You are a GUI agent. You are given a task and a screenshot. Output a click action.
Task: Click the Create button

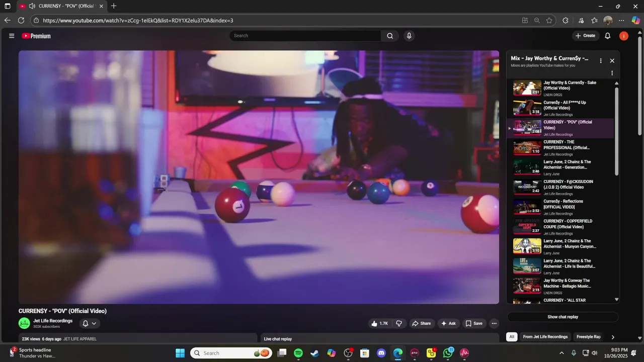pyautogui.click(x=585, y=36)
